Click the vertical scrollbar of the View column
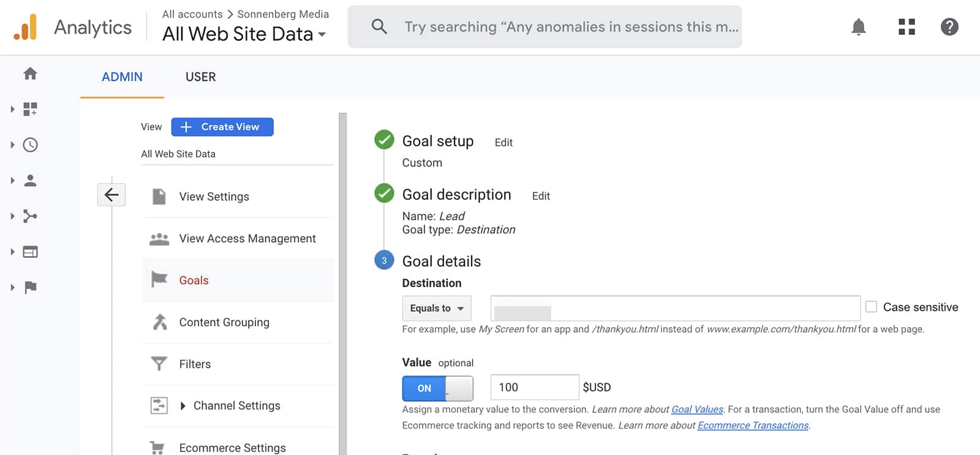This screenshot has height=455, width=980. coord(343,284)
